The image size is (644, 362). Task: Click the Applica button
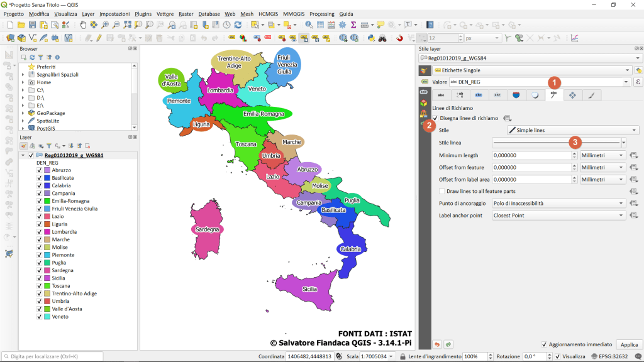(x=629, y=344)
